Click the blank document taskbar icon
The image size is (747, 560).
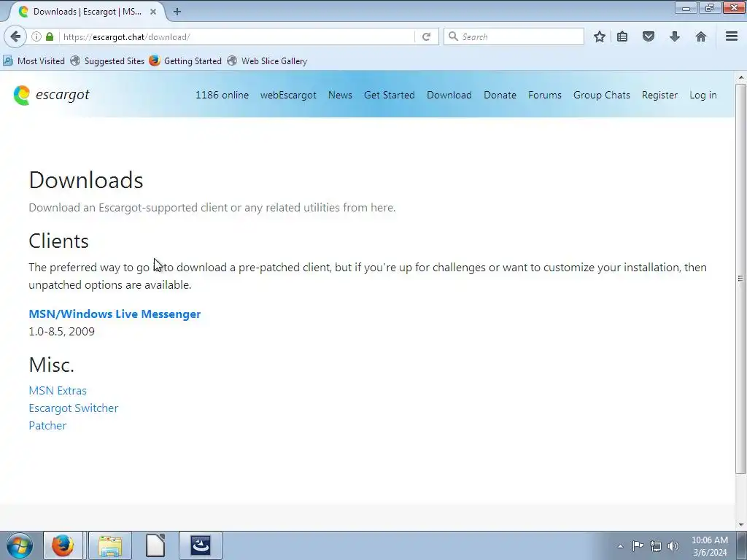pos(155,545)
